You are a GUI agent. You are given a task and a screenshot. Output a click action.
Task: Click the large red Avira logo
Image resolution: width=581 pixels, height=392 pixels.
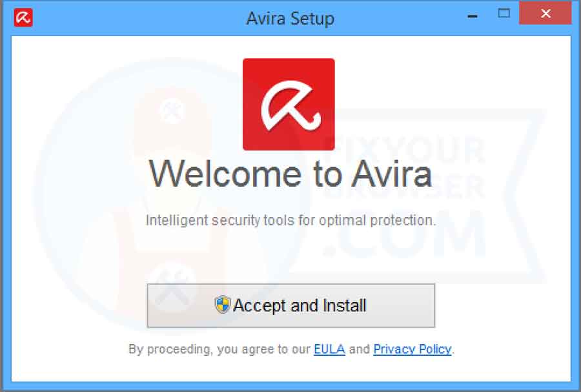click(289, 104)
